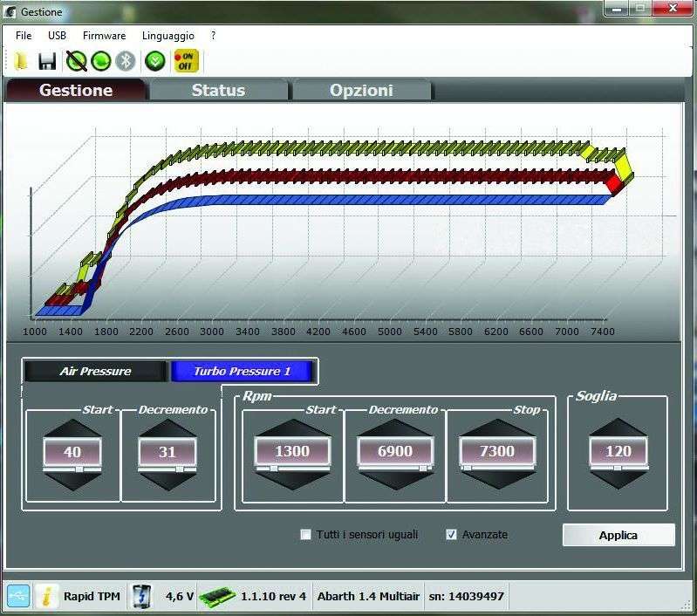Increase pressure Decremento value 31 with up arrow
Viewport: 697px width, 616px height.
[167, 428]
